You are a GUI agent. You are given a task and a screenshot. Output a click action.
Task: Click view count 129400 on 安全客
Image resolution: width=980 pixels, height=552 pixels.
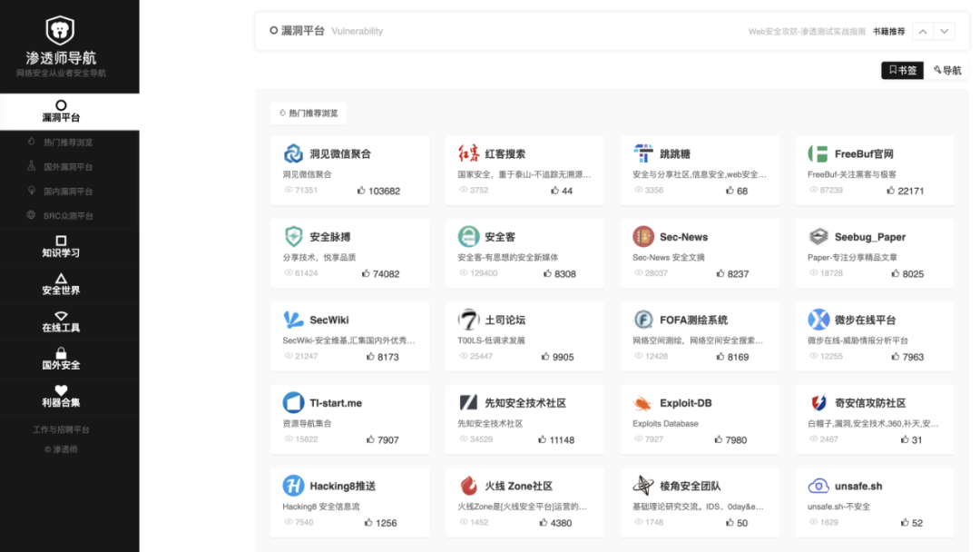click(478, 273)
